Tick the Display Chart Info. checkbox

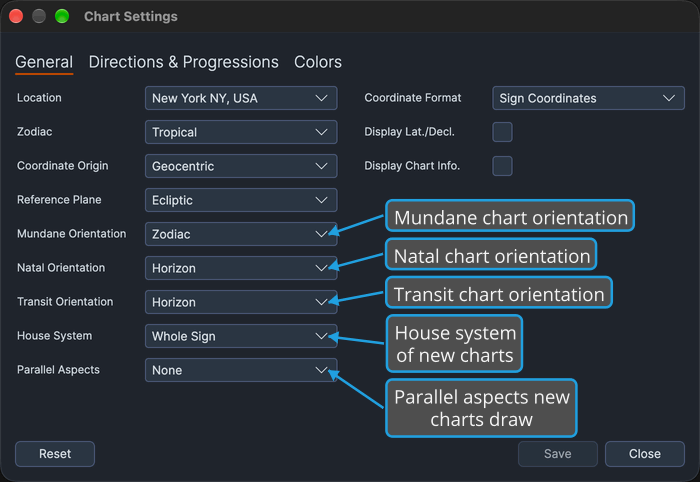(502, 166)
